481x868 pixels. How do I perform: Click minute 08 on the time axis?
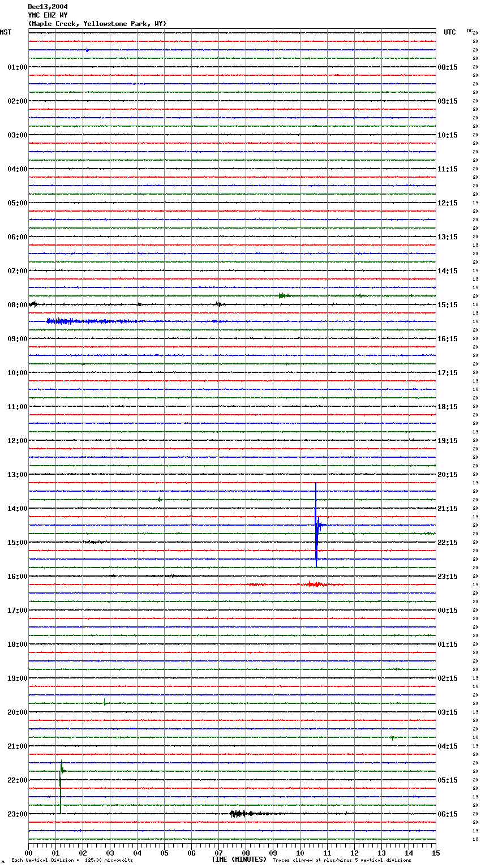(x=246, y=853)
